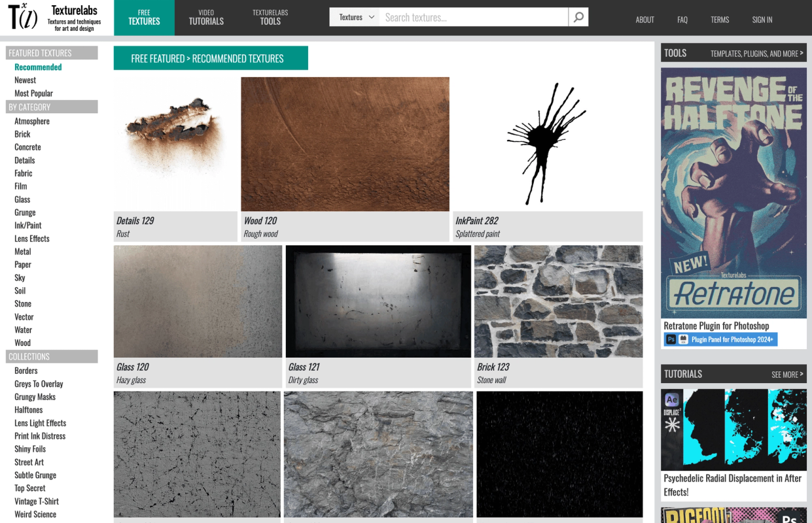
Task: Open the Terms page
Action: tap(720, 20)
